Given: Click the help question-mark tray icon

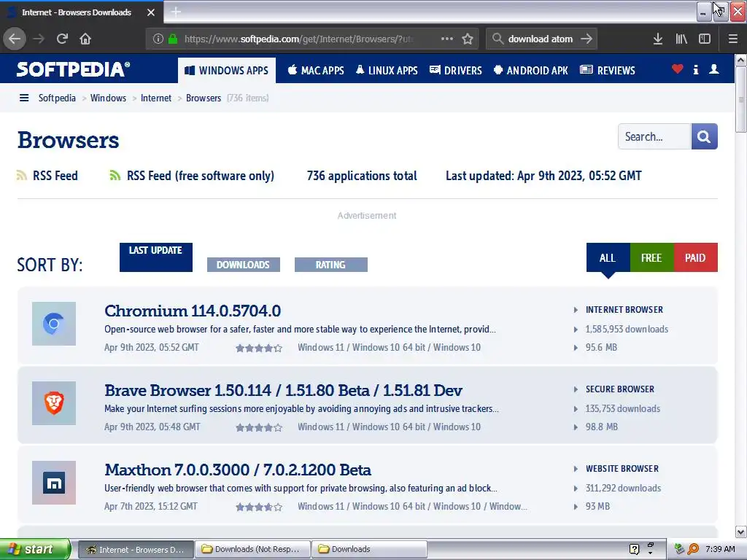Looking at the screenshot, I should tap(634, 549).
